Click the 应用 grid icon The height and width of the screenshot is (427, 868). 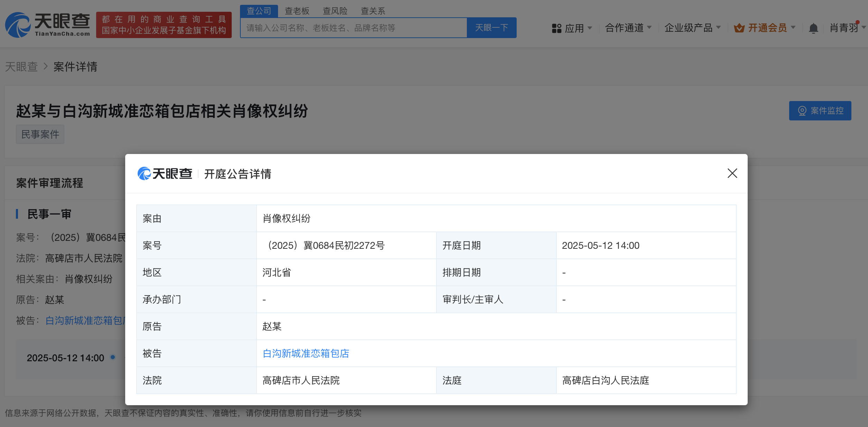tap(556, 28)
